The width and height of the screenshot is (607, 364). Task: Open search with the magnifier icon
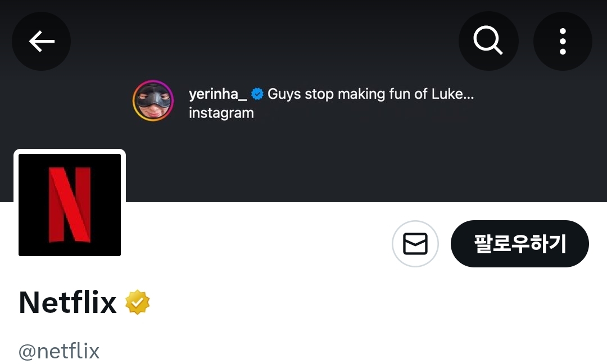tap(488, 41)
